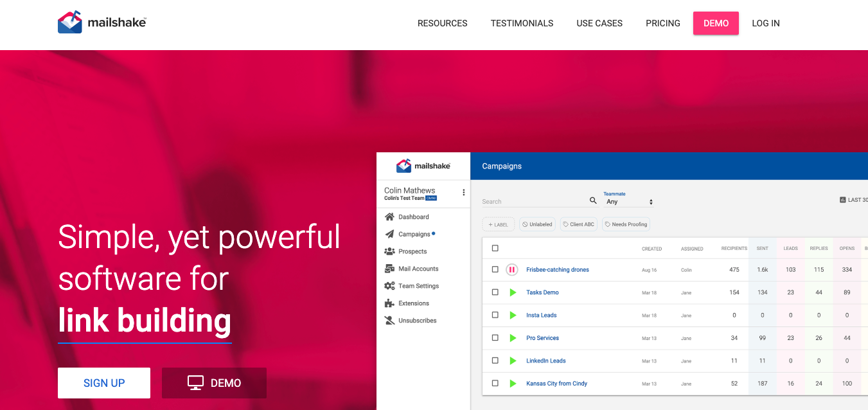The width and height of the screenshot is (868, 410).
Task: Select Campaigns in the sidebar
Action: point(414,235)
